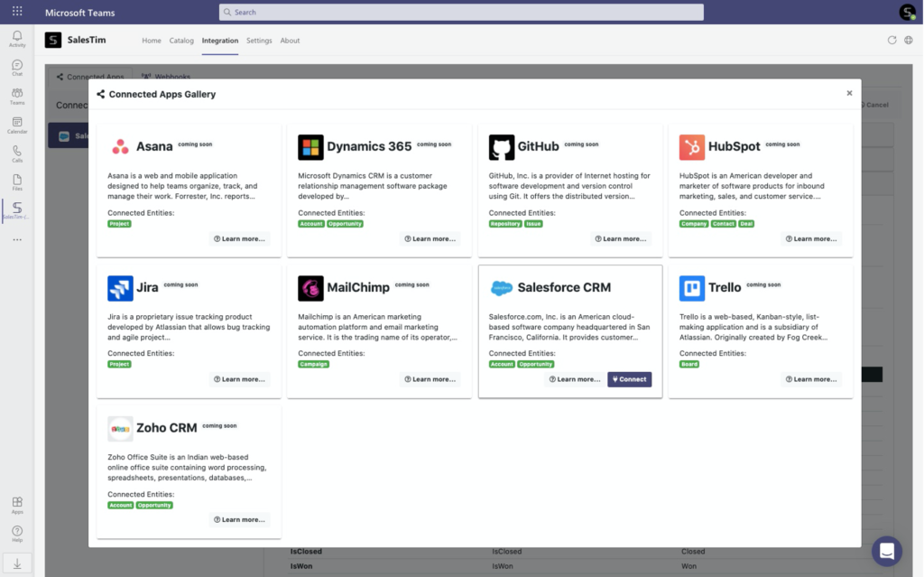The height and width of the screenshot is (577, 924).
Task: Open the Activity bell in the sidebar
Action: tap(17, 39)
